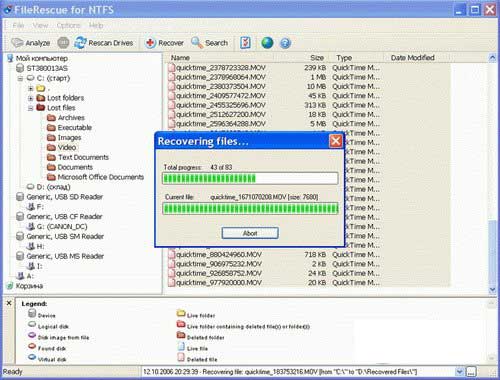Viewport: 500px width, 380px height.
Task: Expand the Lost folders node
Action: click(31, 98)
